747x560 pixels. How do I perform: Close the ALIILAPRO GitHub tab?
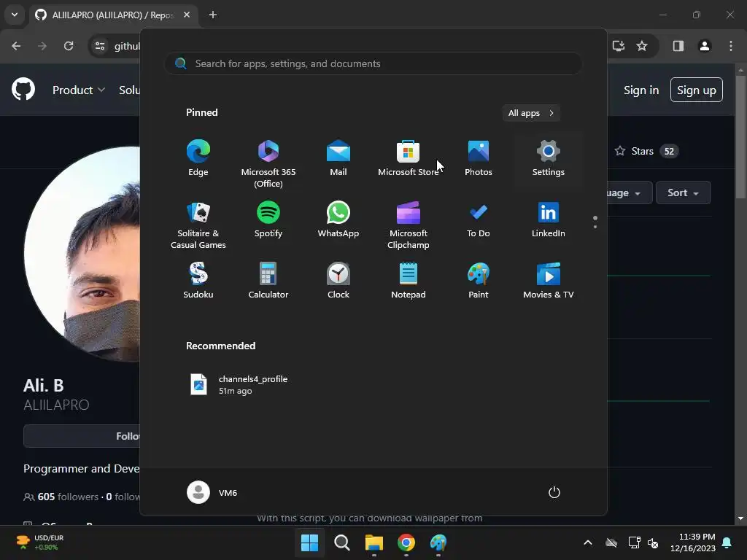187,15
